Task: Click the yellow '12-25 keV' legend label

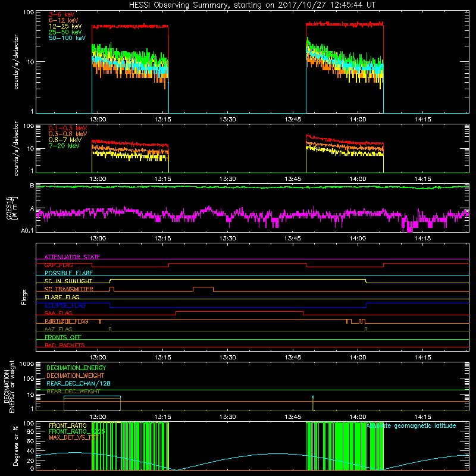Action: point(65,26)
